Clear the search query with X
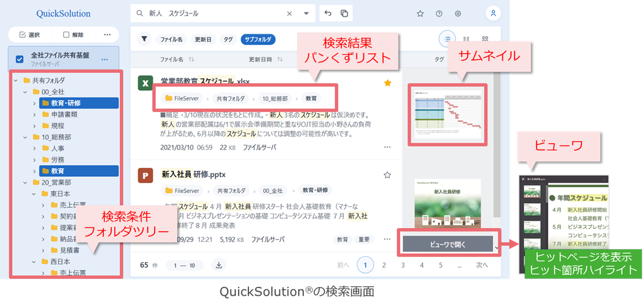This screenshot has height=308, width=644. coord(289,13)
